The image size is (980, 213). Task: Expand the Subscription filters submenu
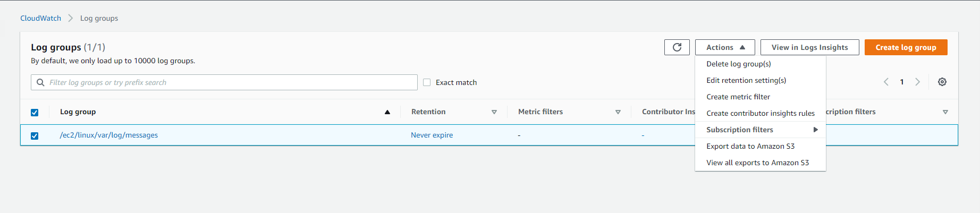pos(761,130)
